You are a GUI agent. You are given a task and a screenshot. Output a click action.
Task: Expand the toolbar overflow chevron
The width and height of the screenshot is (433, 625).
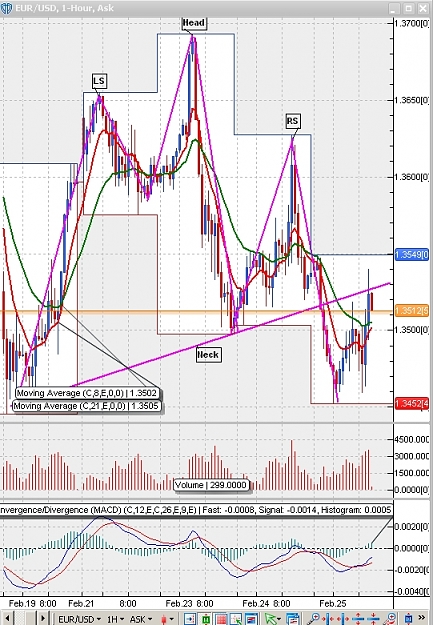(421, 618)
